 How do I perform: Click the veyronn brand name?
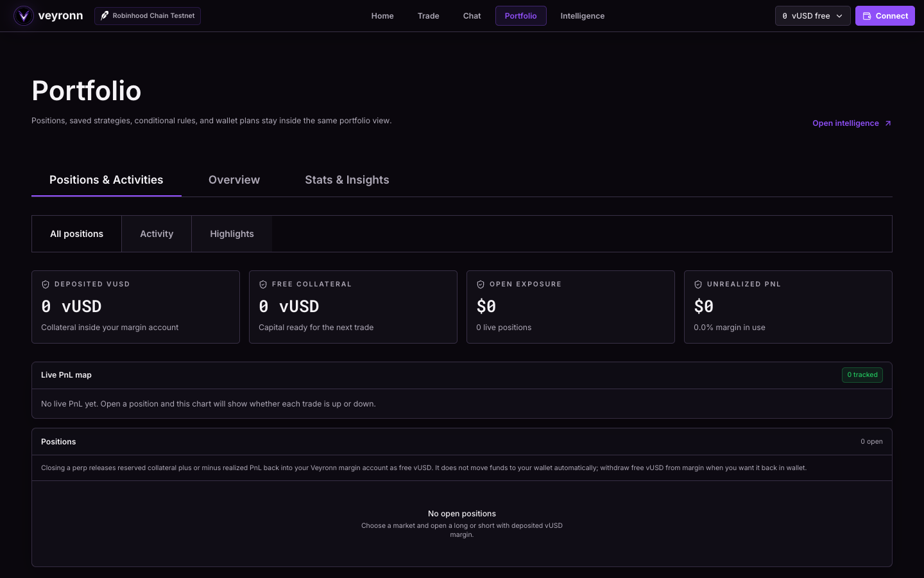click(60, 16)
